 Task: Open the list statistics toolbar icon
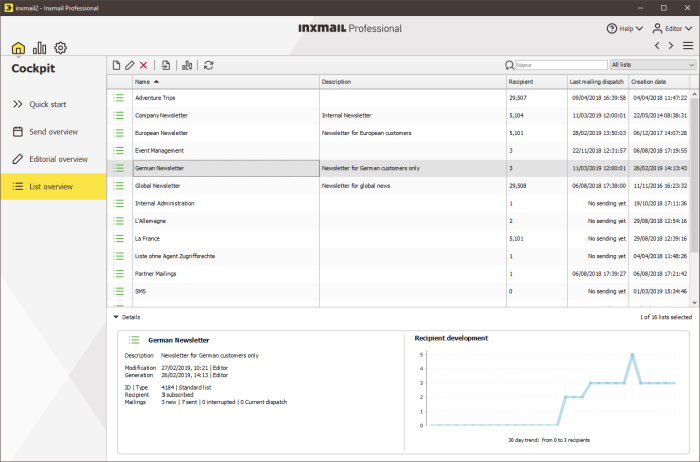pyautogui.click(x=187, y=65)
